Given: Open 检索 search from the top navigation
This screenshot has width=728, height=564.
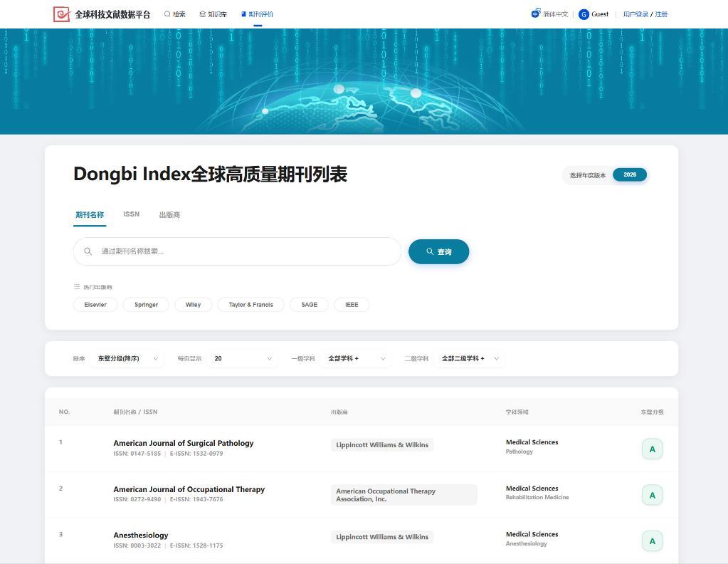Looking at the screenshot, I should tap(175, 14).
